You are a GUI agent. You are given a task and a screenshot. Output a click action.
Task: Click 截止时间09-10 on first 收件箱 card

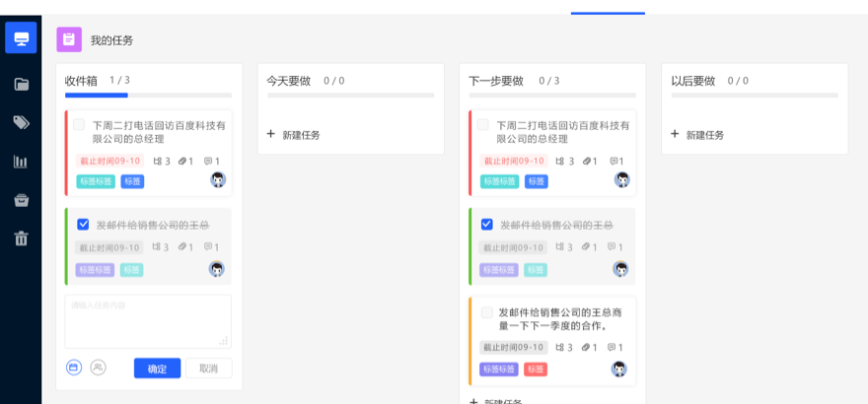[x=109, y=161]
